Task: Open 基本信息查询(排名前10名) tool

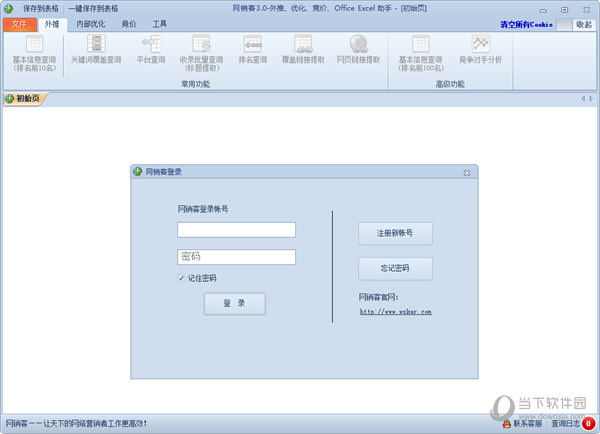Action: coord(34,53)
